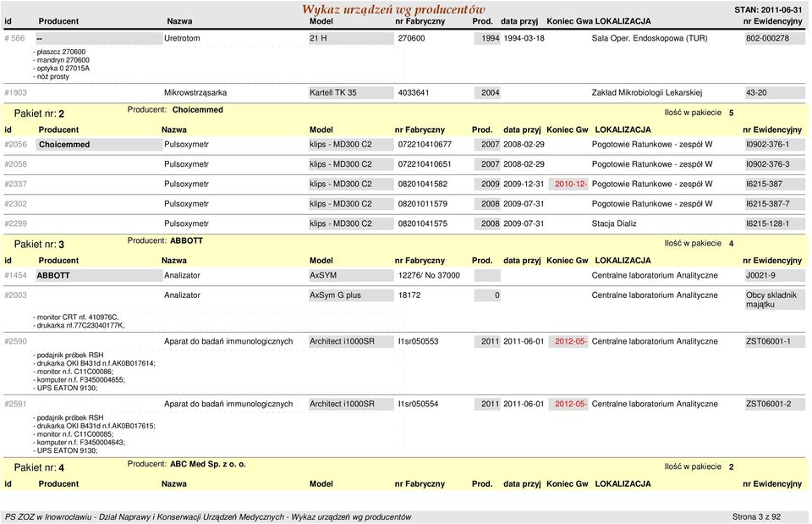Click the 'Pakiet nr: 4' group heading
The height and width of the screenshot is (524, 812).
pos(39,467)
